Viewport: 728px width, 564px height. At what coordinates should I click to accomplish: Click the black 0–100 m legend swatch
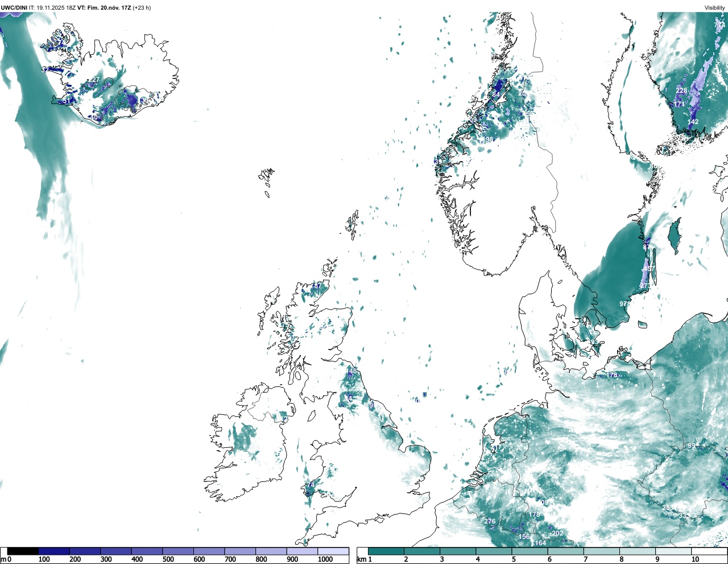(x=23, y=551)
